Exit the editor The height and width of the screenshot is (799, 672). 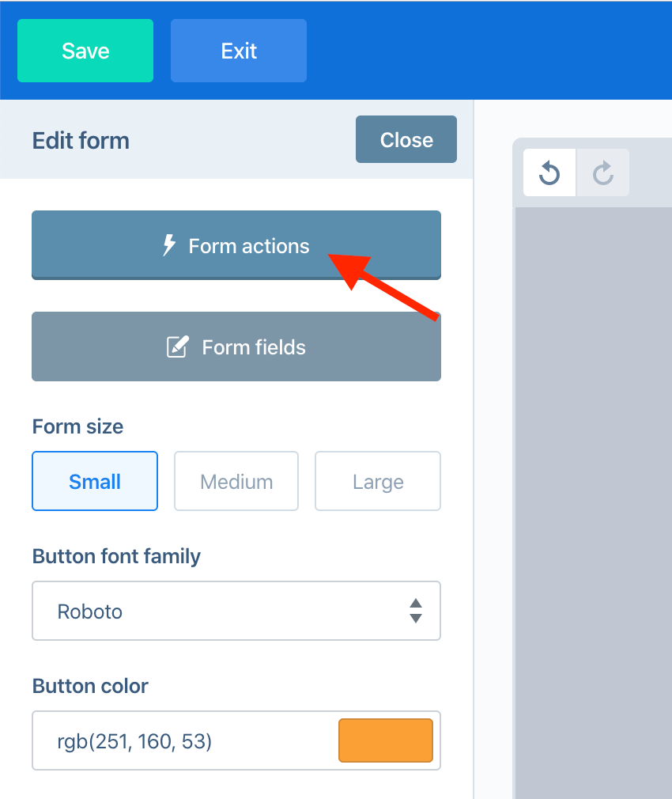pyautogui.click(x=239, y=51)
